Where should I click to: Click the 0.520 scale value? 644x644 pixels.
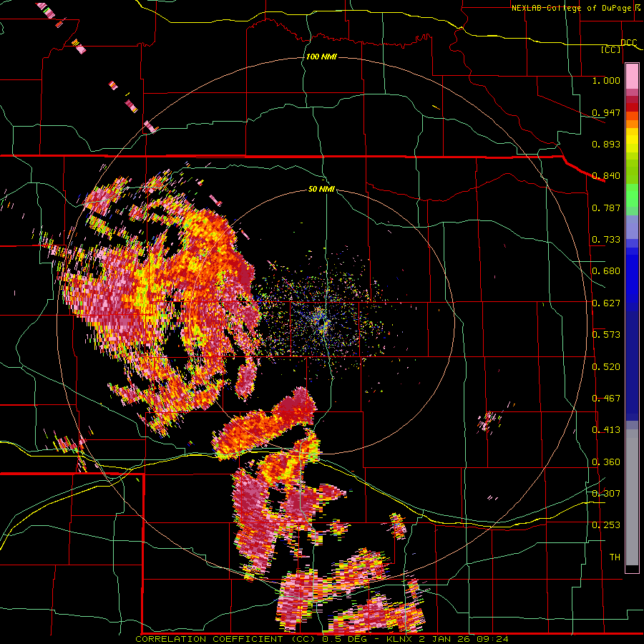tap(606, 367)
